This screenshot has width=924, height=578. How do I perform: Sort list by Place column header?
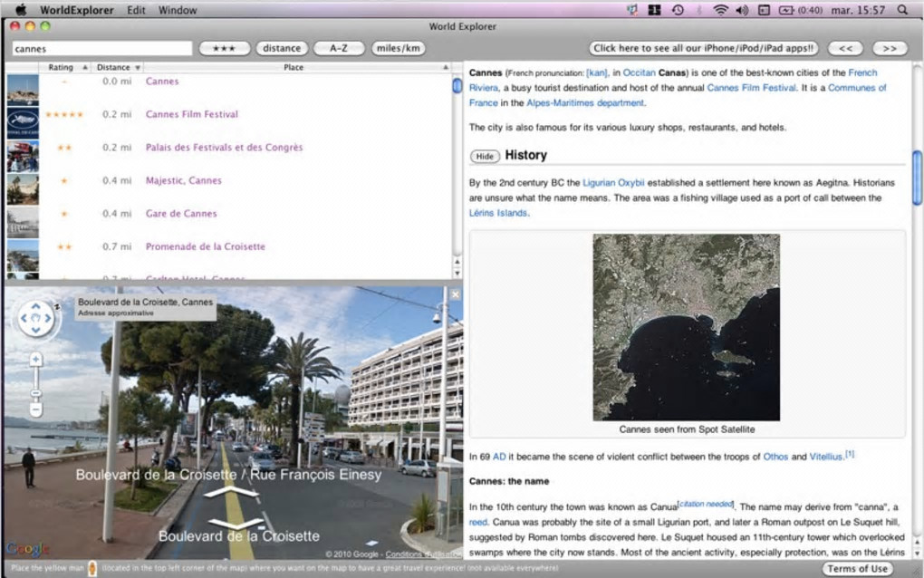294,67
